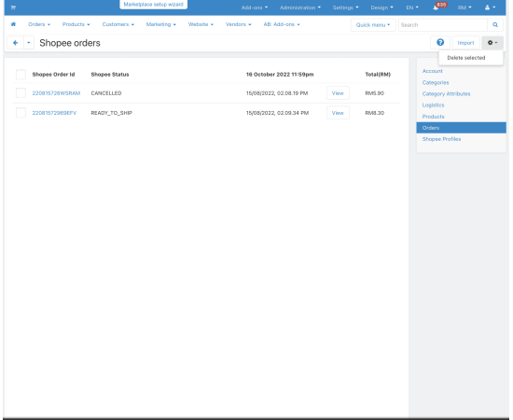
Task: View the CANCELLED order details
Action: point(338,93)
